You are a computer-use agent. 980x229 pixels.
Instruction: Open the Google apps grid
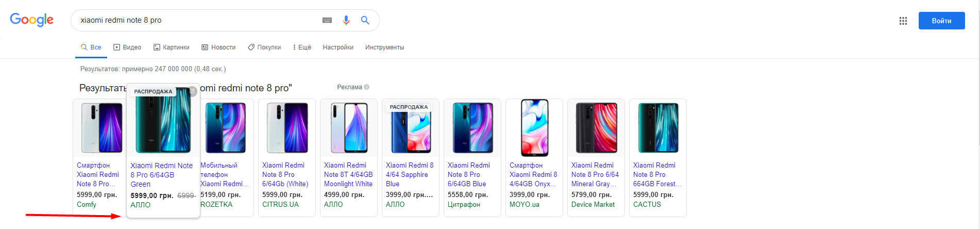pos(903,21)
